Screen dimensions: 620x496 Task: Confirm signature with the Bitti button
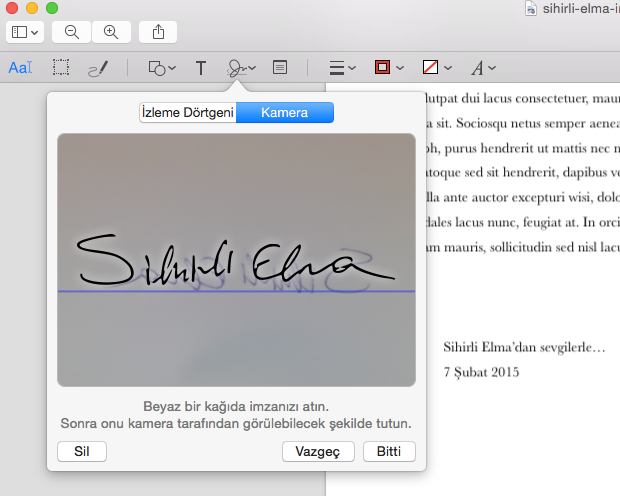(x=389, y=451)
